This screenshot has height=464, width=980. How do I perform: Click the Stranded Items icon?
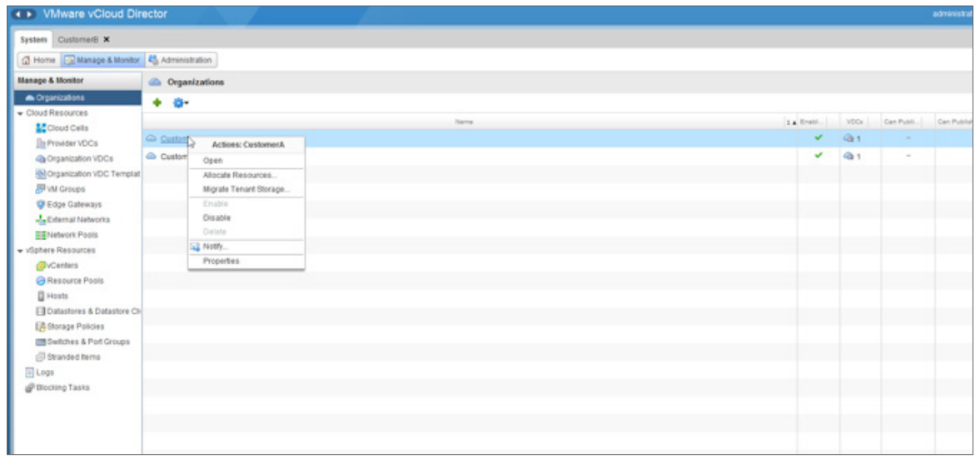42,357
